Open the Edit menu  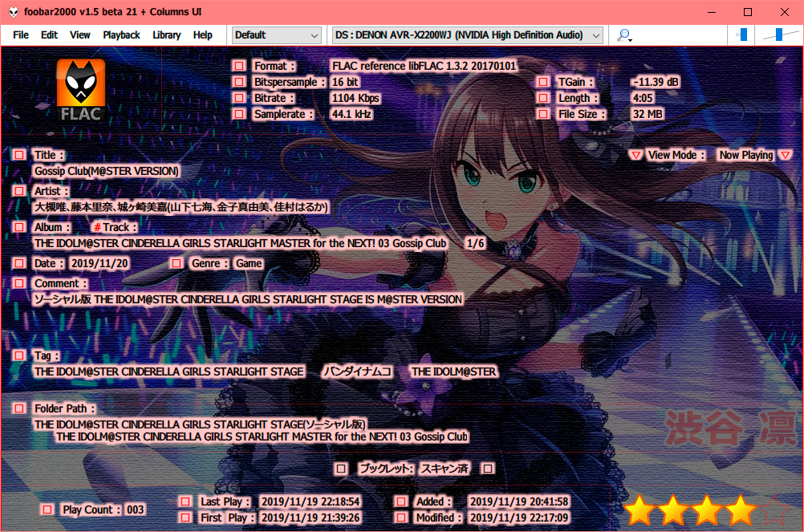(49, 35)
